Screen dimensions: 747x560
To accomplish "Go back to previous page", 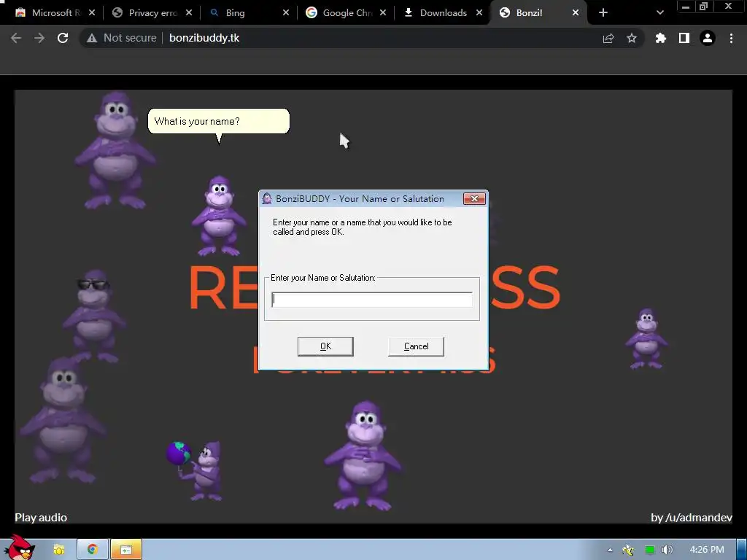I will pyautogui.click(x=16, y=38).
